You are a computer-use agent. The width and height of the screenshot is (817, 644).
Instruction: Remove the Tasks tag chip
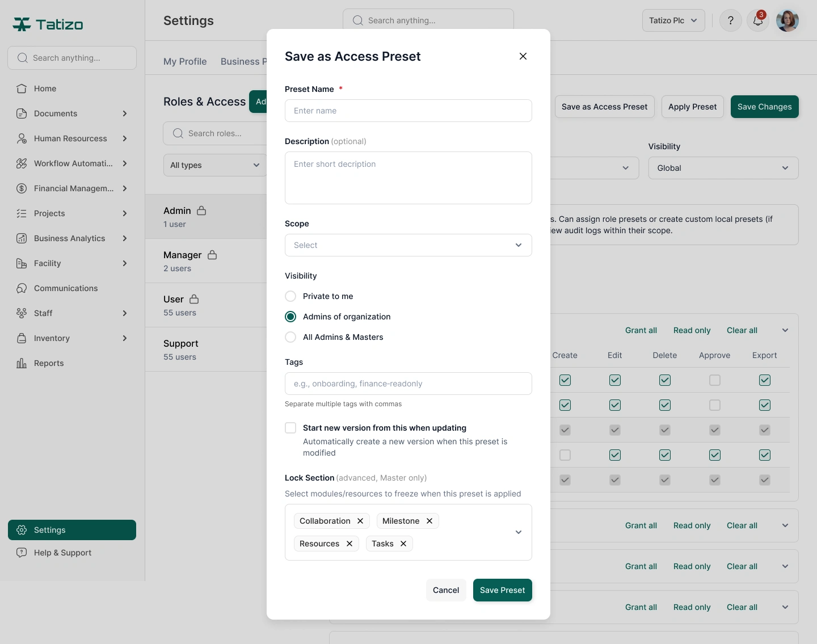(403, 544)
